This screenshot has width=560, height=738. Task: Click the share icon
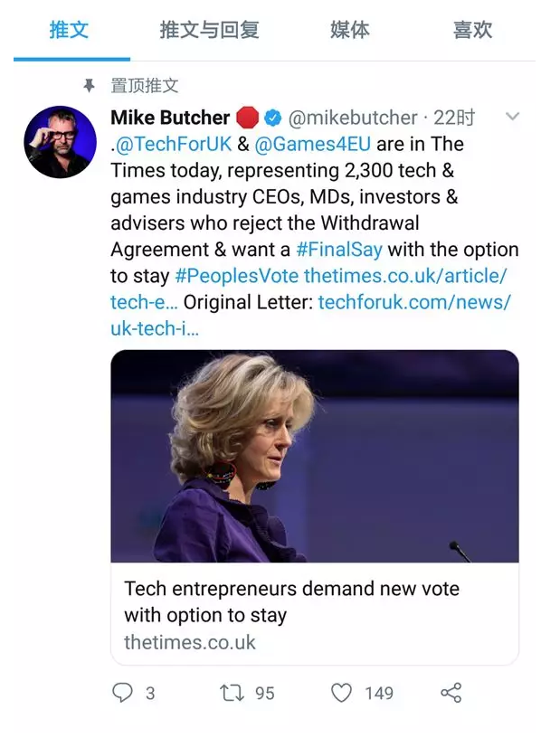click(x=451, y=693)
